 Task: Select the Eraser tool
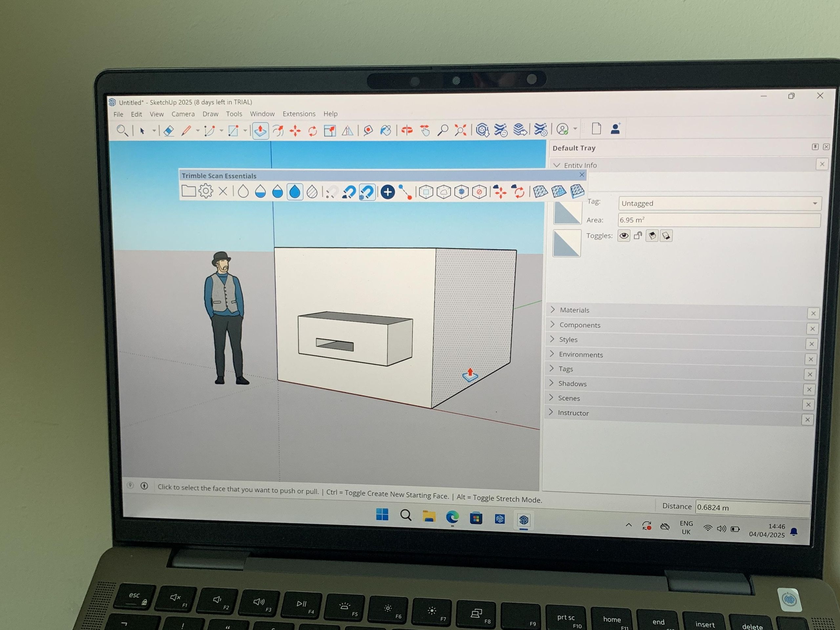coord(169,131)
